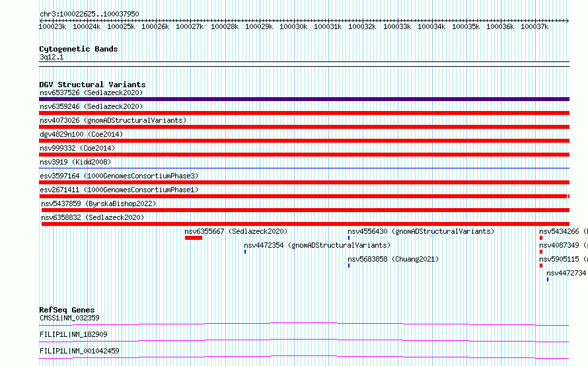Image resolution: width=588 pixels, height=366 pixels.
Task: Select nsv5683858 (Chuang2021) variant label
Action: (393, 259)
